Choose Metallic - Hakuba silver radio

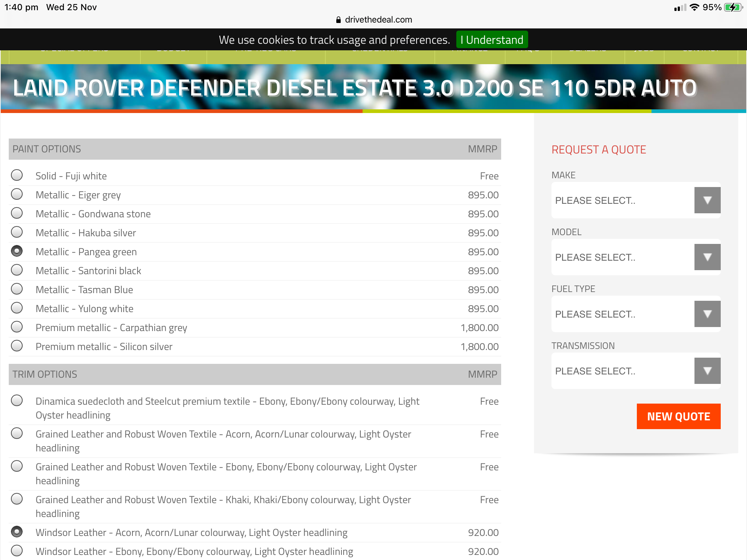coord(17,232)
